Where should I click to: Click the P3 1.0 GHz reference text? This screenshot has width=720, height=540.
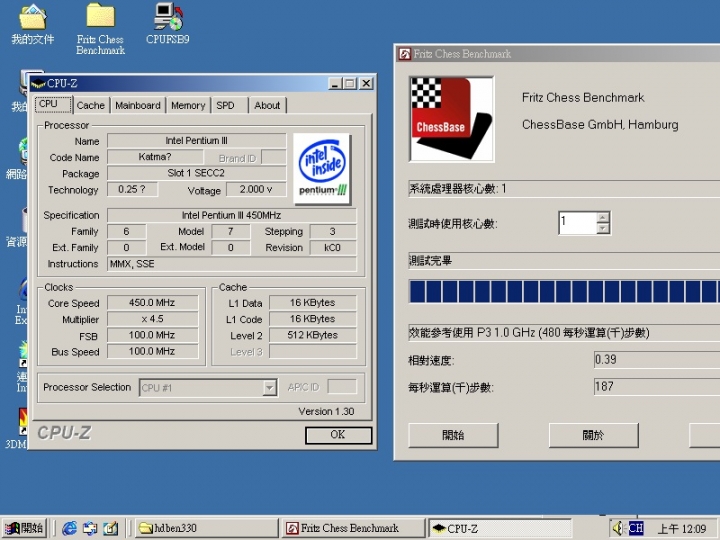[x=529, y=333]
